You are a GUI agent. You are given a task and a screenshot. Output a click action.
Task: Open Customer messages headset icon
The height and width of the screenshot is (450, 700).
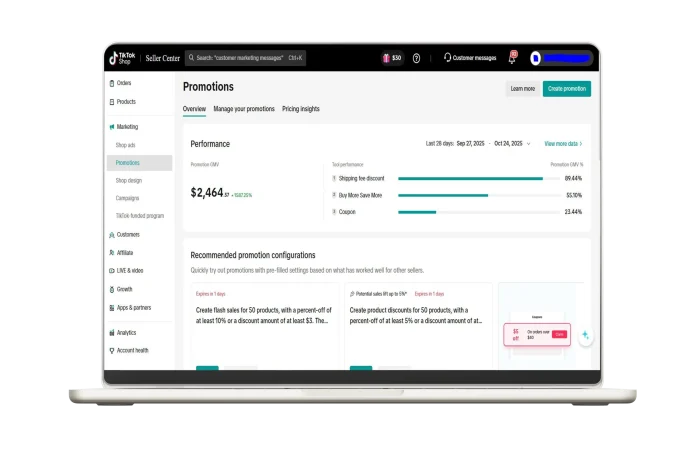point(447,58)
